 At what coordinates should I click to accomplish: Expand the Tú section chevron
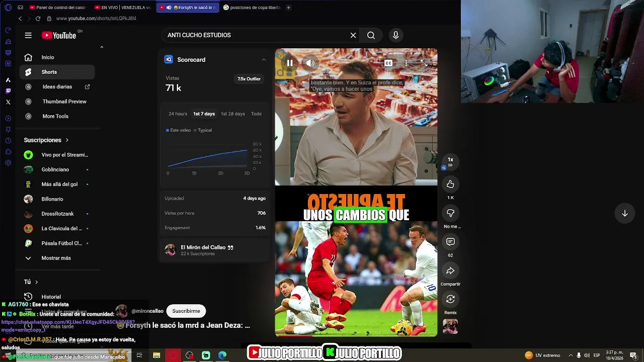pyautogui.click(x=36, y=282)
